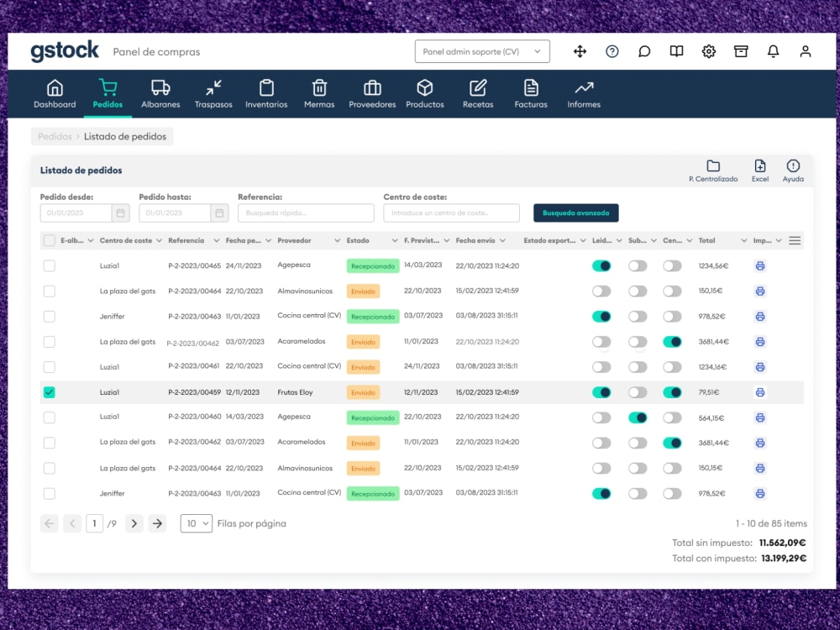
Task: Uncheck the selected row P-2-2023/00459
Action: pyautogui.click(x=48, y=391)
